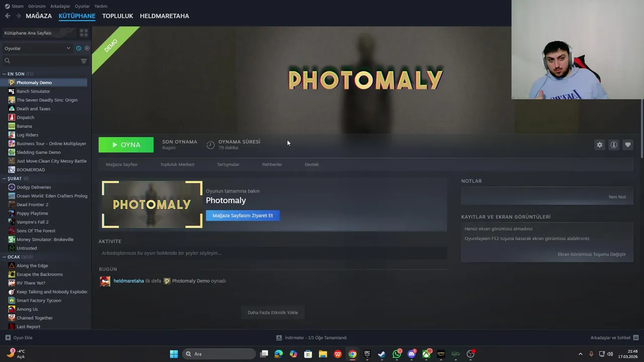Screen dimensions: 644x362
Task: Click Mağaza Sayfasını Ziyaret Et button
Action: coord(243,216)
